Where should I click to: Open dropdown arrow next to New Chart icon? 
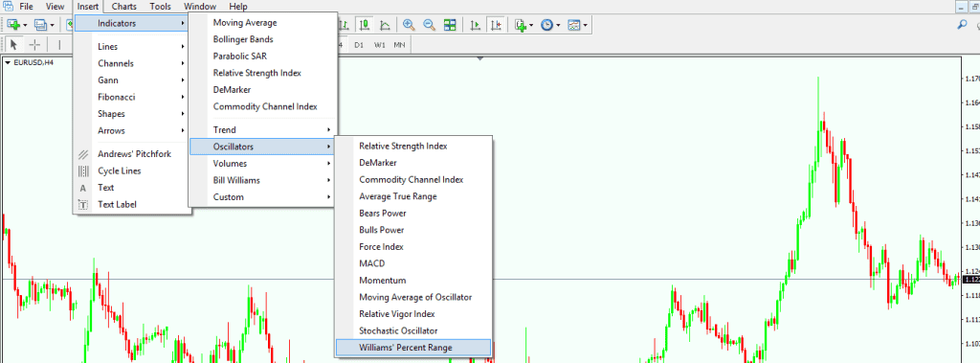point(25,26)
